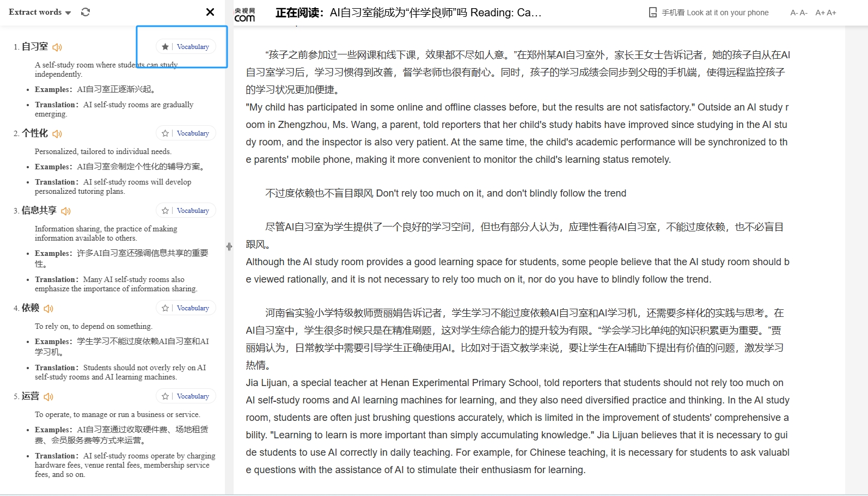Click paragraph starting 'Although the AI study room'

[x=517, y=271]
